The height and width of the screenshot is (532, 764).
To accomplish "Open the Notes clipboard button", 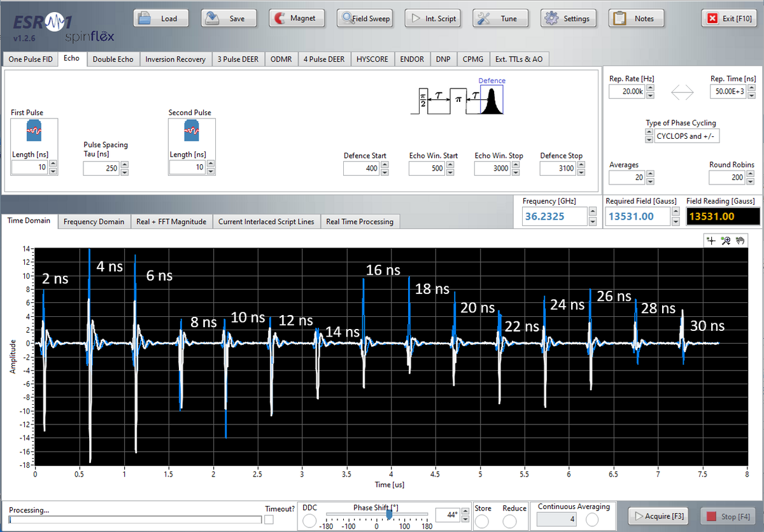I will coord(637,18).
